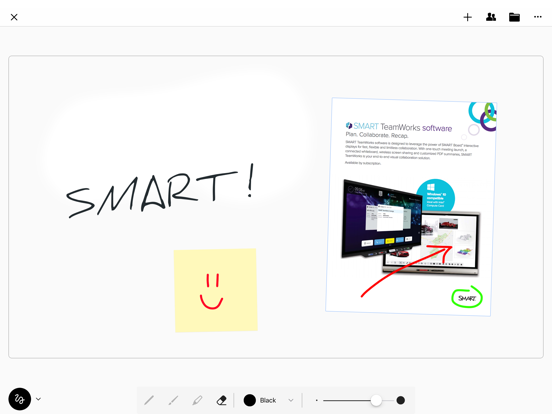552x414 pixels.
Task: Select the eraser tool
Action: point(221,400)
